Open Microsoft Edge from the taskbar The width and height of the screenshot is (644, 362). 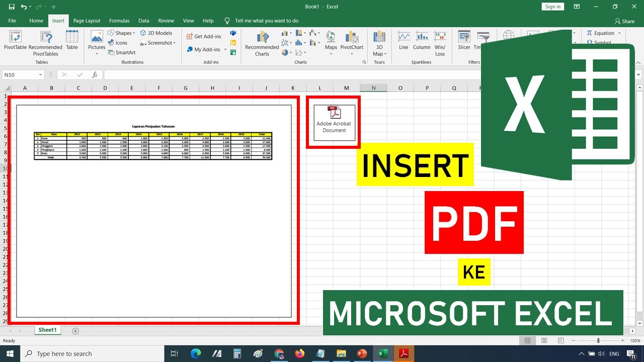click(195, 353)
